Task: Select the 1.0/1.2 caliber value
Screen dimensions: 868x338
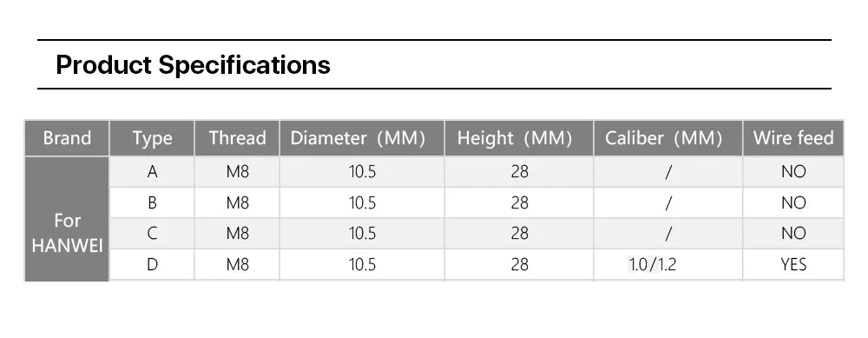Action: click(652, 265)
